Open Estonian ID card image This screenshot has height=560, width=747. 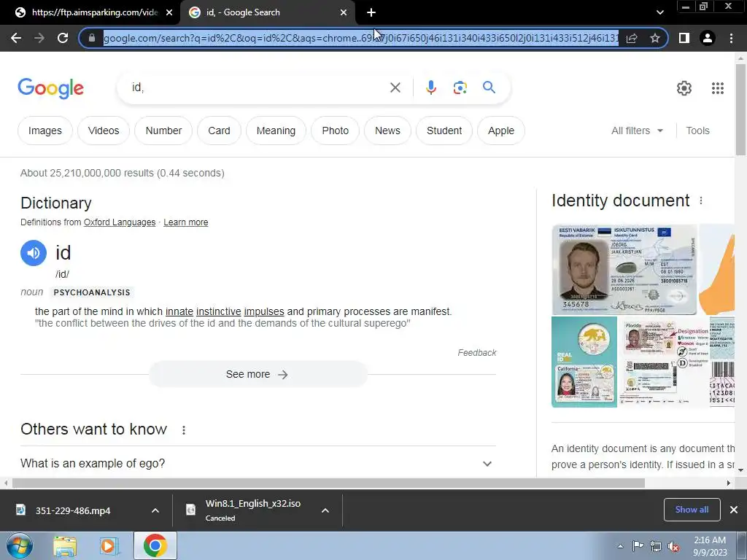(x=624, y=270)
